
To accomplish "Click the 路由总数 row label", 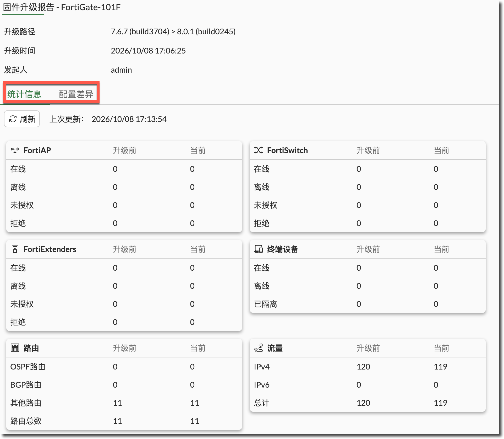I will (x=26, y=421).
